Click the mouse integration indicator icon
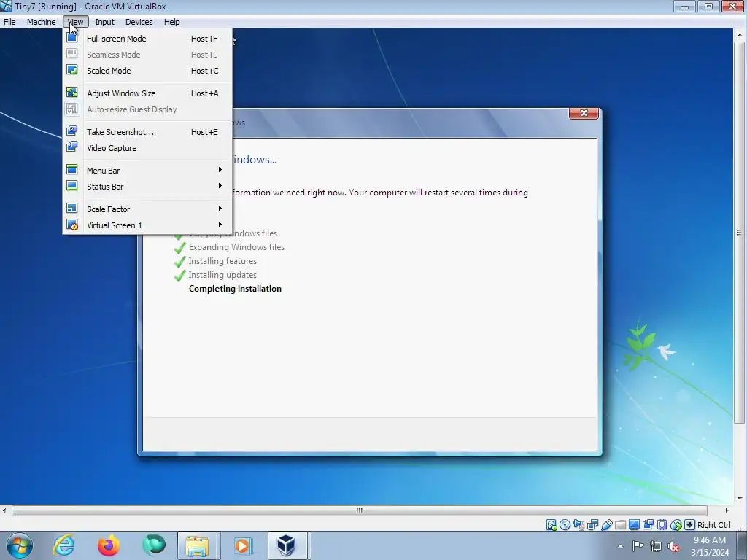The width and height of the screenshot is (747, 560). pos(676,525)
